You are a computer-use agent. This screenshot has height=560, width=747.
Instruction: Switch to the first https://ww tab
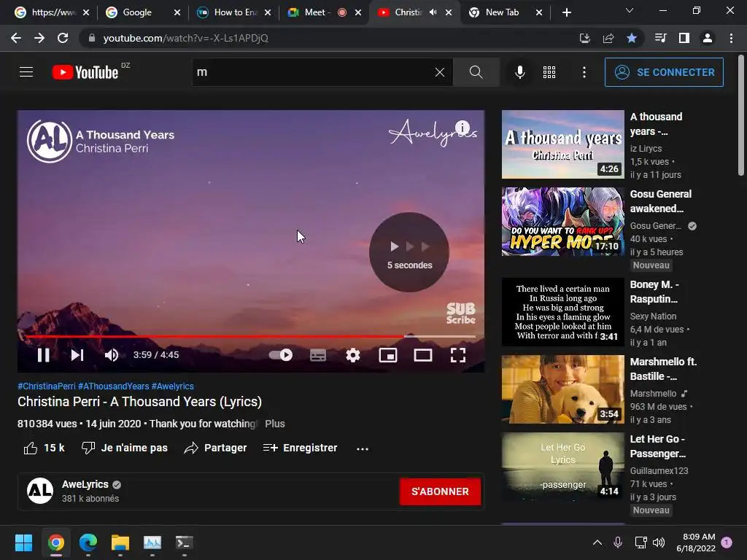pos(53,12)
